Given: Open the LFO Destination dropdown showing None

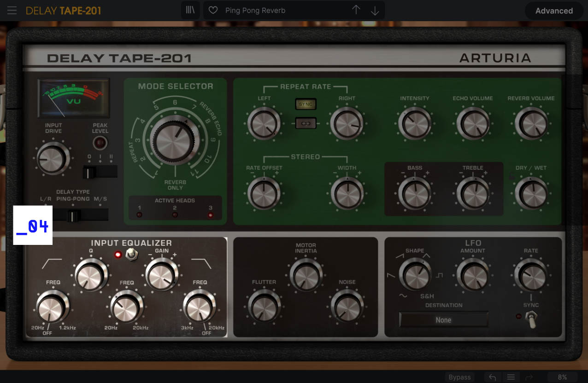Looking at the screenshot, I should point(443,319).
